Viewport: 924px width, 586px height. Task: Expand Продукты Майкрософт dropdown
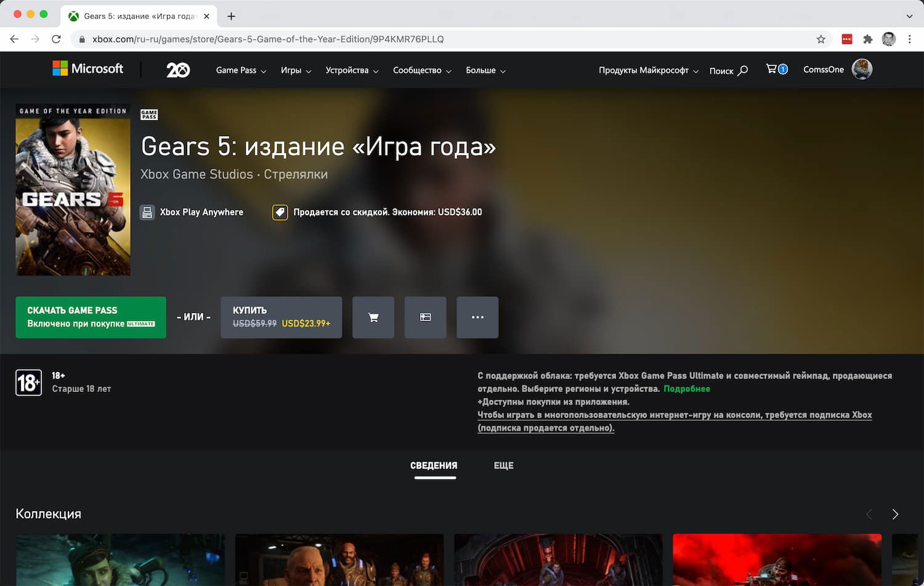click(x=649, y=70)
